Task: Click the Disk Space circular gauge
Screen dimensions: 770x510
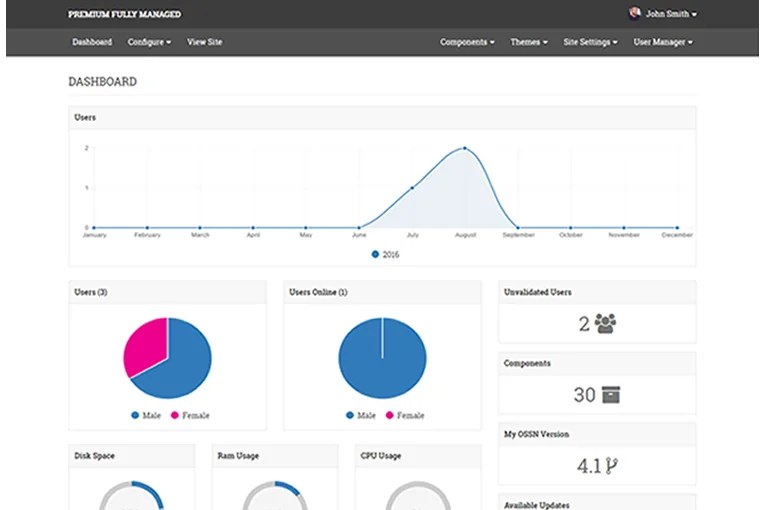Action: (132, 497)
